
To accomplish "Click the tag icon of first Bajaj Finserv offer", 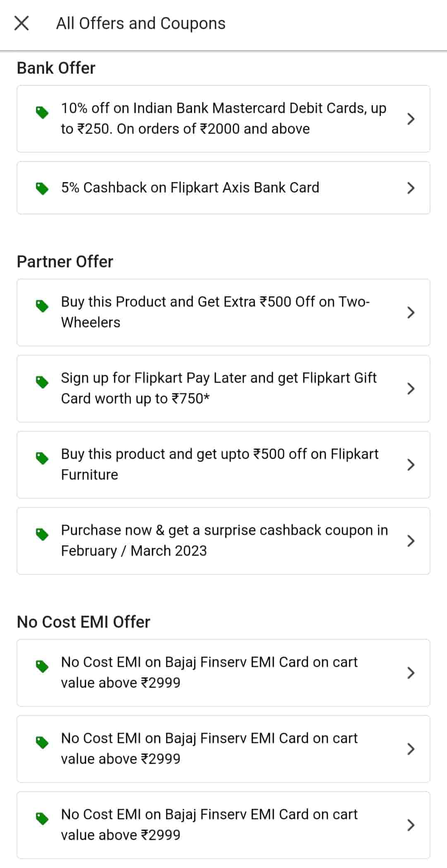I will [x=42, y=666].
